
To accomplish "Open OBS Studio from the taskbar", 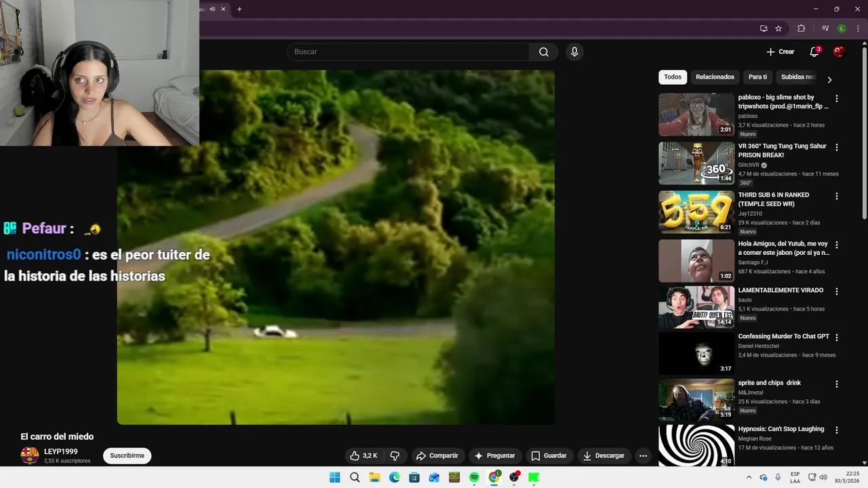I will point(514,477).
